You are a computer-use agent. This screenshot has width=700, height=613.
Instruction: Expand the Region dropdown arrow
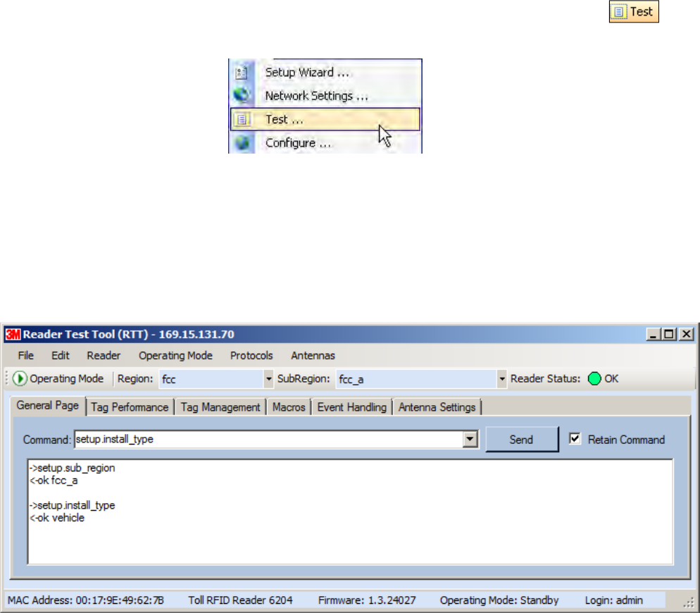(x=268, y=379)
